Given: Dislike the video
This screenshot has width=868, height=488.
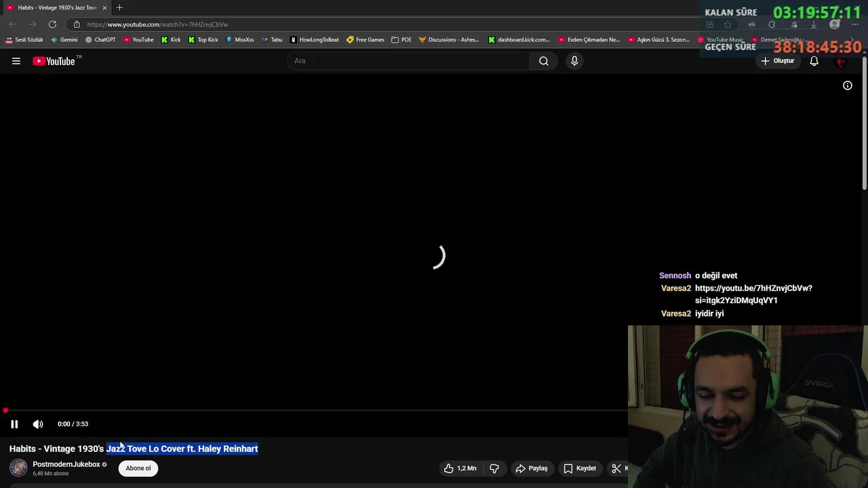Looking at the screenshot, I should coord(494,468).
